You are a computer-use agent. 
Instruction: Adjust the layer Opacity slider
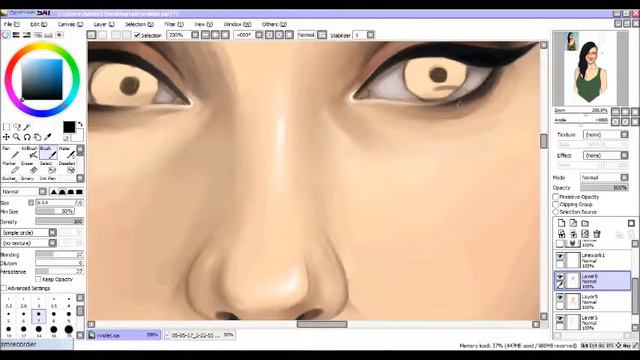click(x=604, y=188)
